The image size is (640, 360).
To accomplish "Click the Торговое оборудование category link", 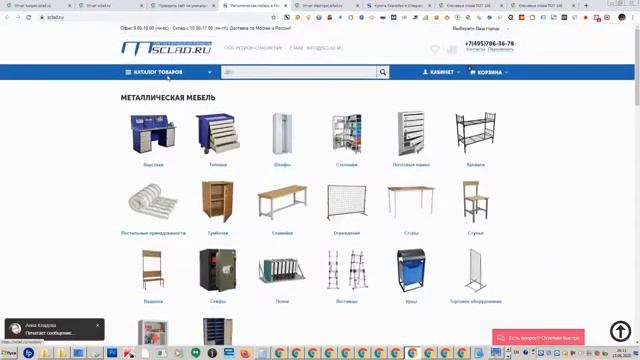I will [476, 301].
